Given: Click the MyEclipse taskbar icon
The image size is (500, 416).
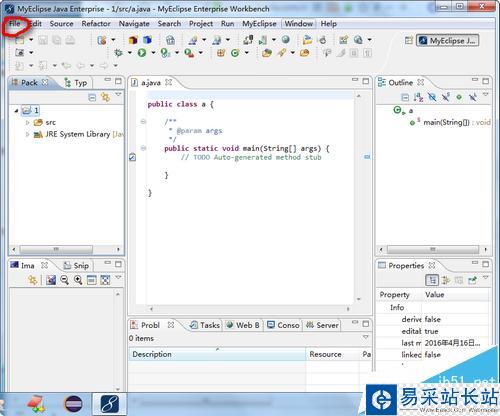Looking at the screenshot, I should (x=110, y=404).
